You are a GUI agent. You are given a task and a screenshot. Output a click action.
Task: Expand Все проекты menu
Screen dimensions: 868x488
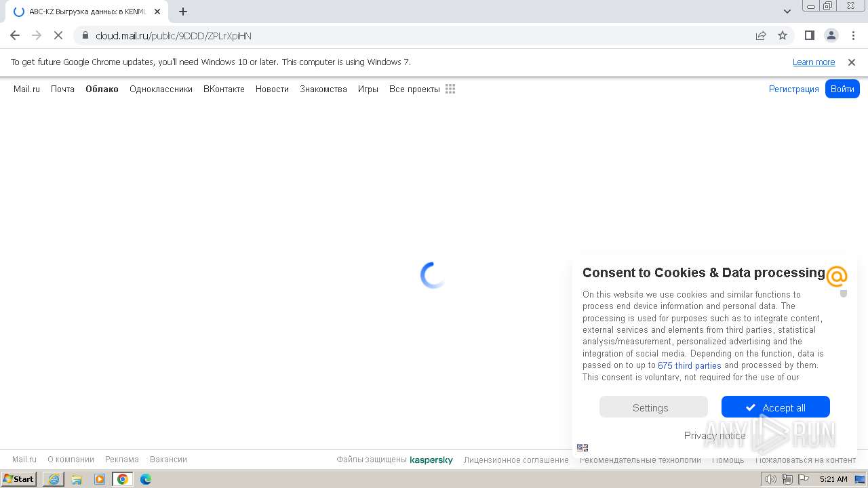coord(414,89)
